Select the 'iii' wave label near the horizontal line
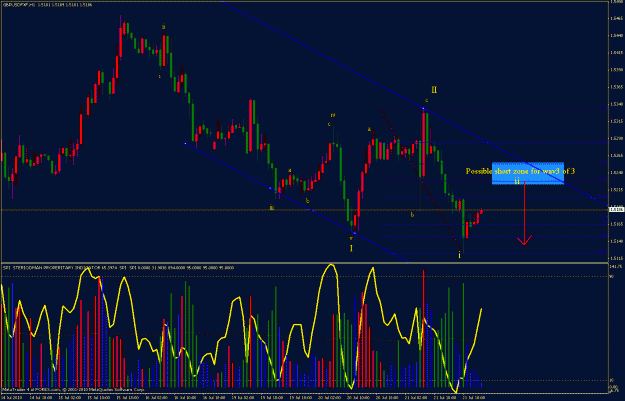 pyautogui.click(x=271, y=208)
